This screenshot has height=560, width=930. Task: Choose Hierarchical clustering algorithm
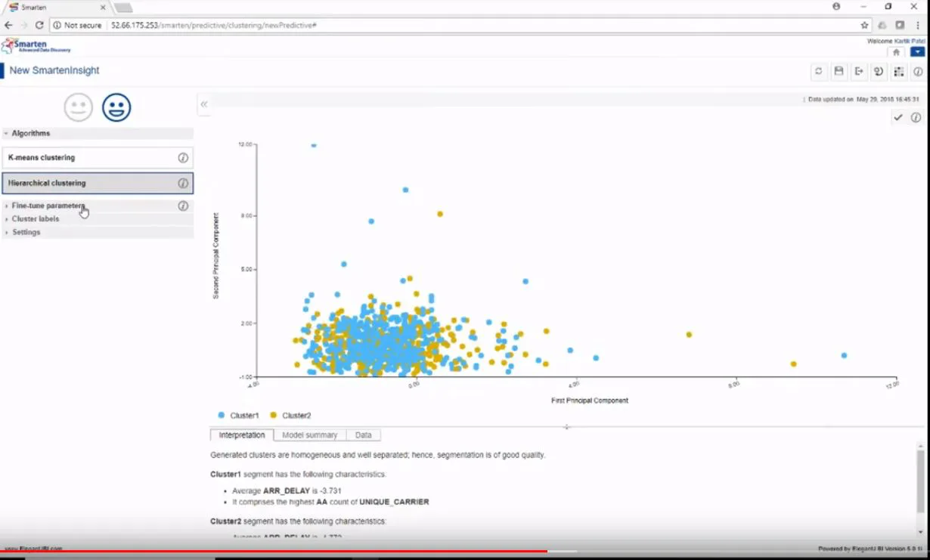coord(98,183)
